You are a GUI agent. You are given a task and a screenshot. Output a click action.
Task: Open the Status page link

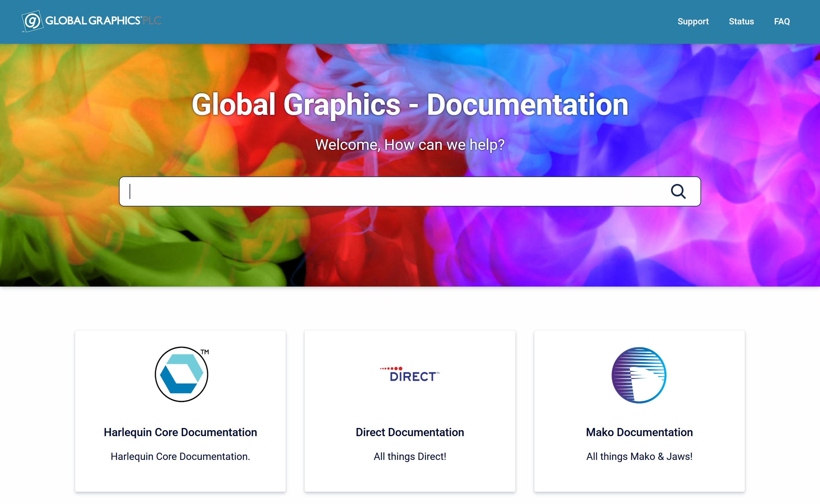click(x=741, y=22)
